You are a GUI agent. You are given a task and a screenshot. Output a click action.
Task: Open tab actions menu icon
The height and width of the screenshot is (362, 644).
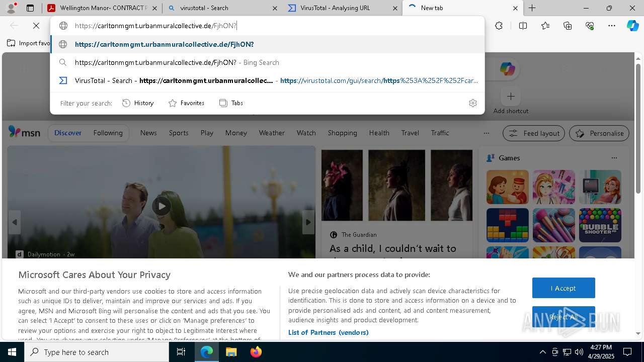click(30, 8)
